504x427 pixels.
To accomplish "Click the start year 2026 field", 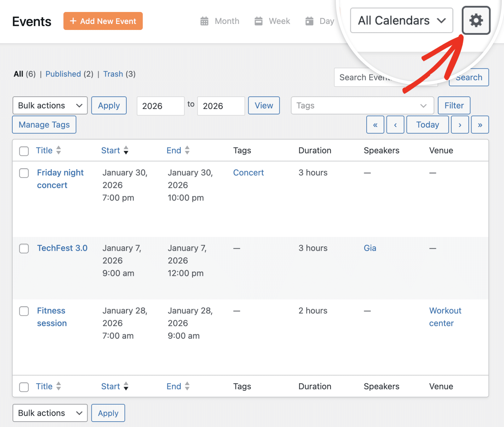I will (160, 106).
